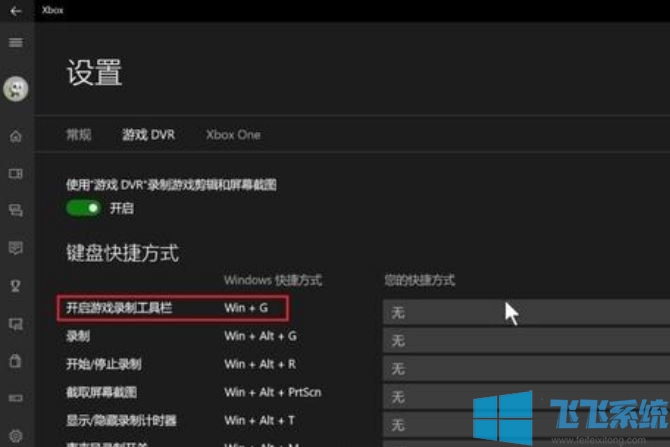Toggle off Game DVR recording switch

click(84, 208)
